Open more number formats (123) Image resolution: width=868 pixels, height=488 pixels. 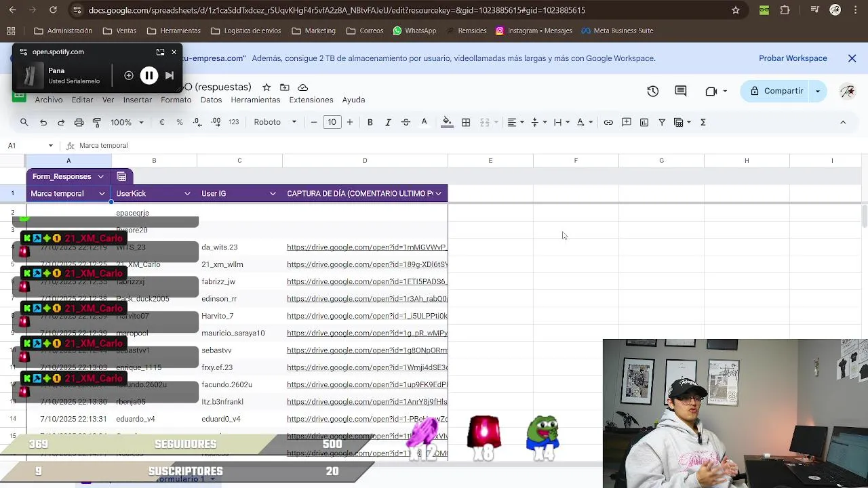tap(234, 122)
